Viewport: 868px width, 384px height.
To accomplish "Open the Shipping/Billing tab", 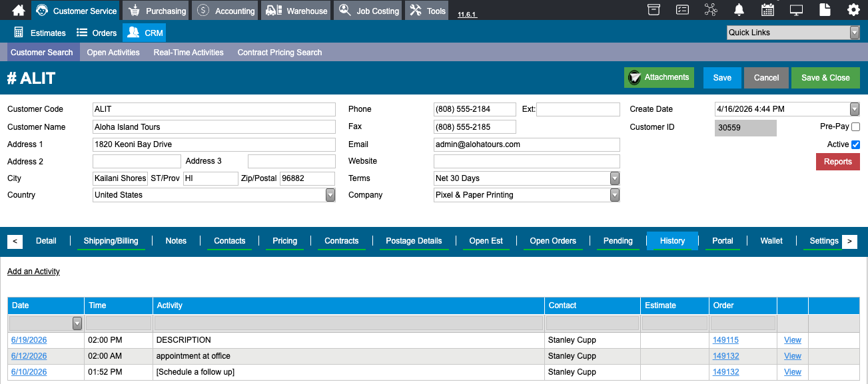I will [x=111, y=241].
